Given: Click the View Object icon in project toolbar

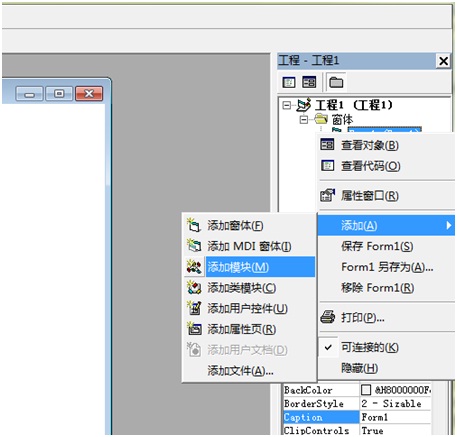Looking at the screenshot, I should point(309,82).
